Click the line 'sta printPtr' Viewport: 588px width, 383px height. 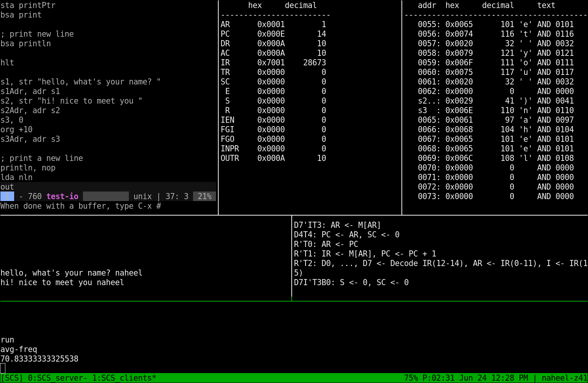[x=28, y=5]
